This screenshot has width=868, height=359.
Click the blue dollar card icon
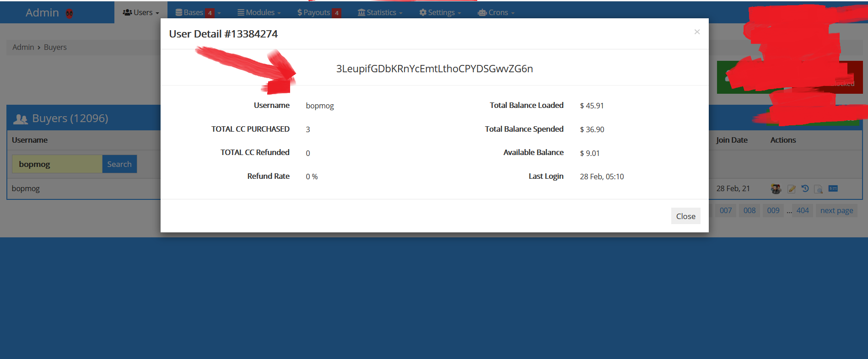tap(833, 188)
